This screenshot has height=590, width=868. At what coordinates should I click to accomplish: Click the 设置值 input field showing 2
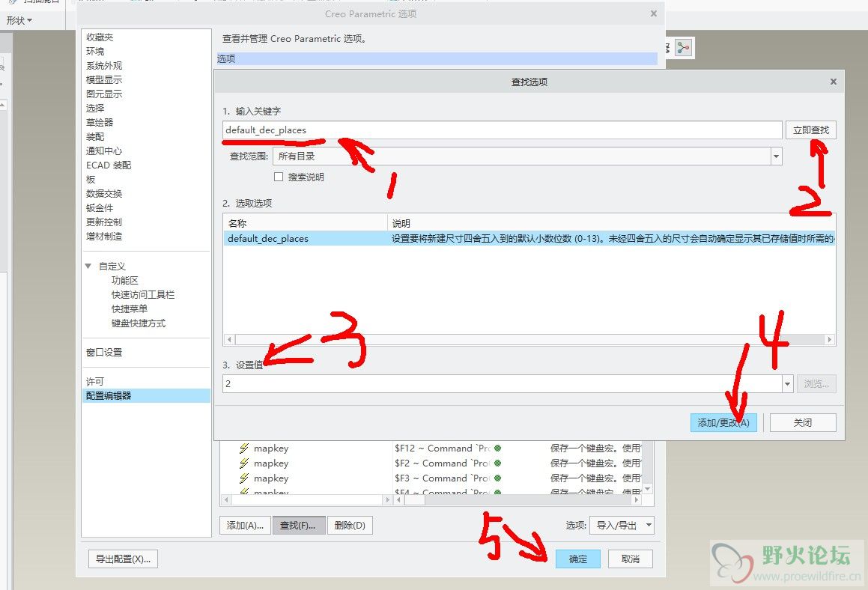(502, 383)
